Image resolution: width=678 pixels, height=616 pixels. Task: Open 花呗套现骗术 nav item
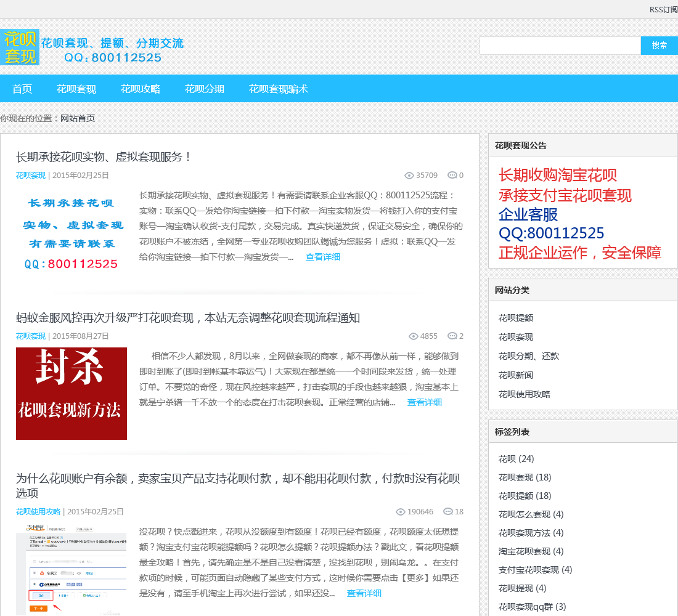click(278, 89)
